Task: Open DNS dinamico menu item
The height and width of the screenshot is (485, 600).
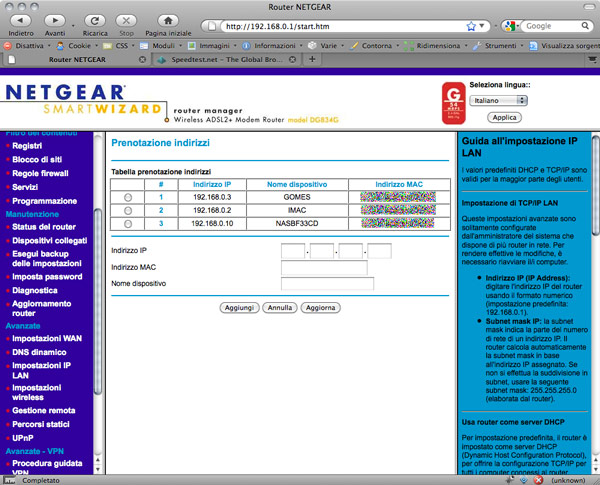Action: pyautogui.click(x=39, y=352)
